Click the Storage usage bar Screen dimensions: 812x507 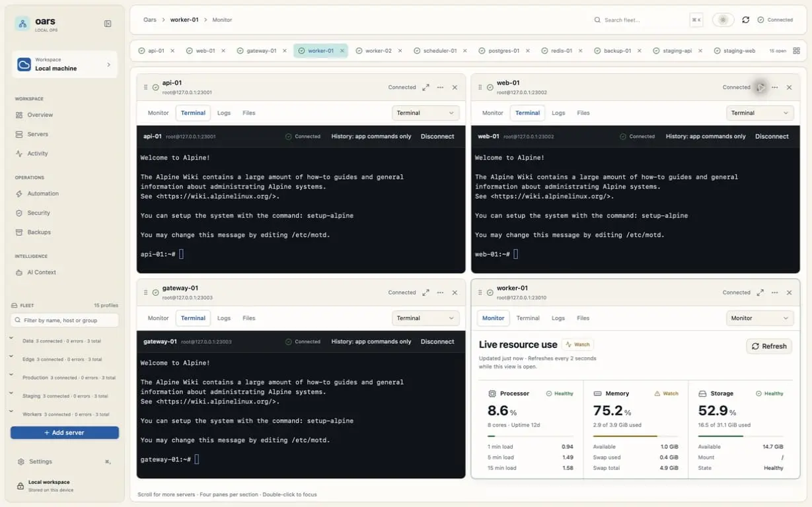click(741, 436)
